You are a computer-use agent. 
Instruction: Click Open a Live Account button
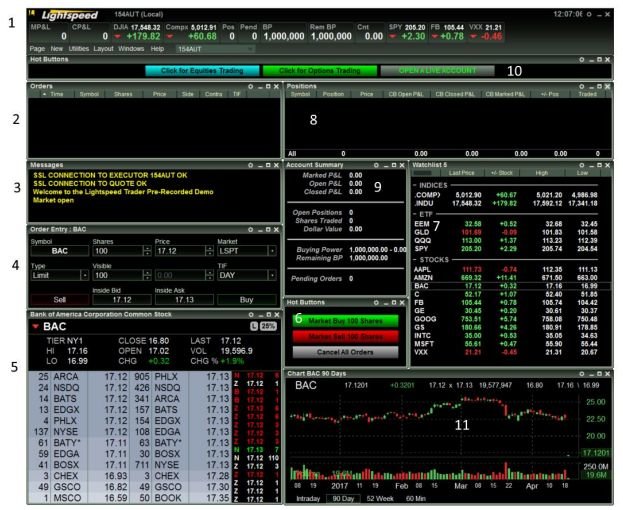pos(437,71)
